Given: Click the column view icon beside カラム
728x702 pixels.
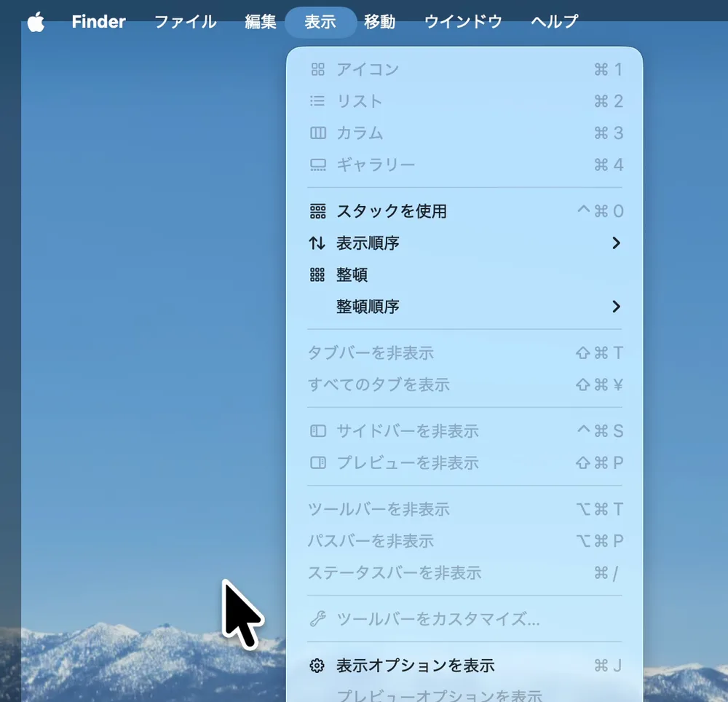Looking at the screenshot, I should click(317, 133).
